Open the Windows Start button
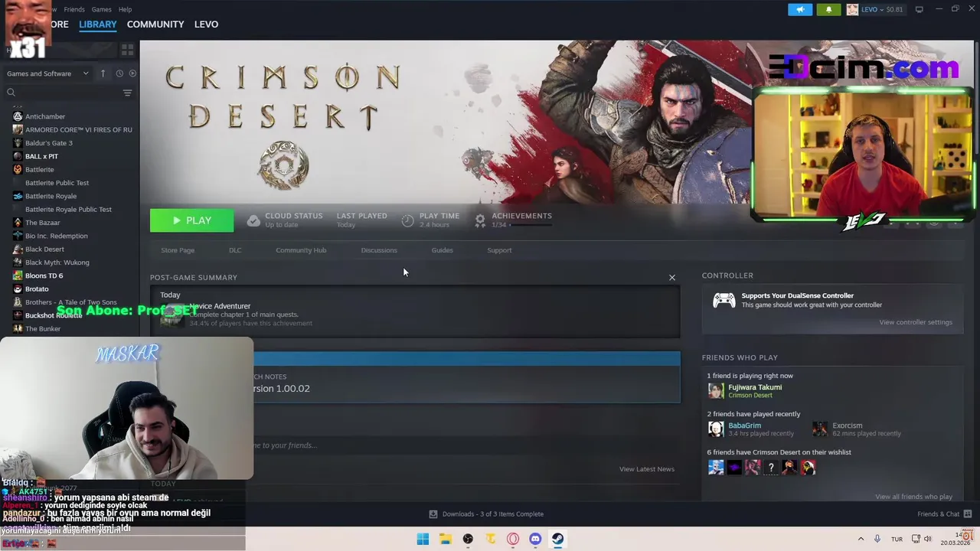This screenshot has width=980, height=551. point(423,539)
